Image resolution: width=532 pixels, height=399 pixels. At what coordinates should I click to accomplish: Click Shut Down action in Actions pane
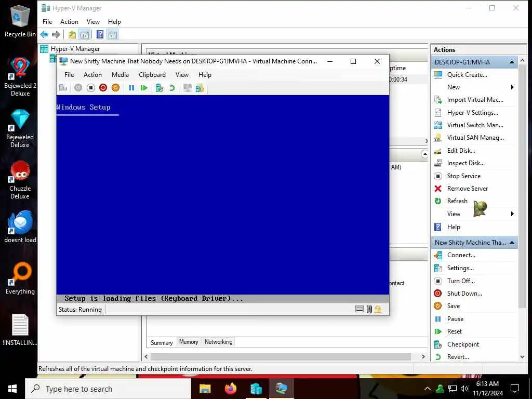[x=464, y=294]
